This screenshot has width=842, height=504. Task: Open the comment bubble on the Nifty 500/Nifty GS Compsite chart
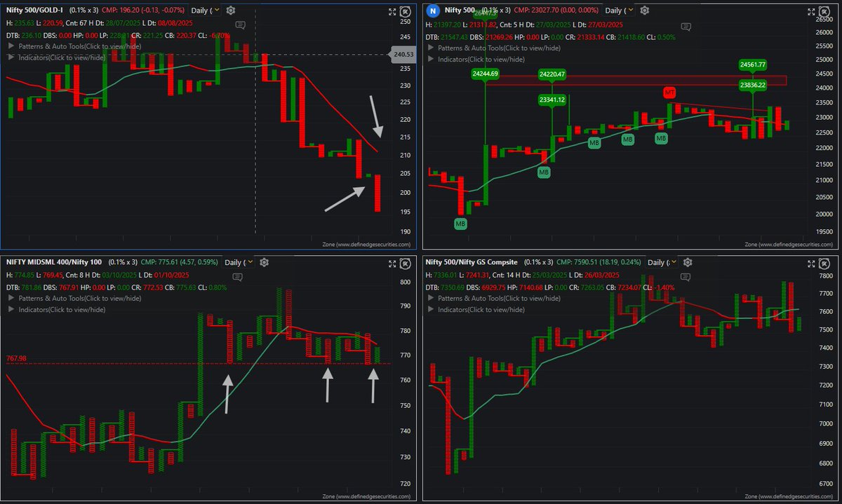pos(685,277)
